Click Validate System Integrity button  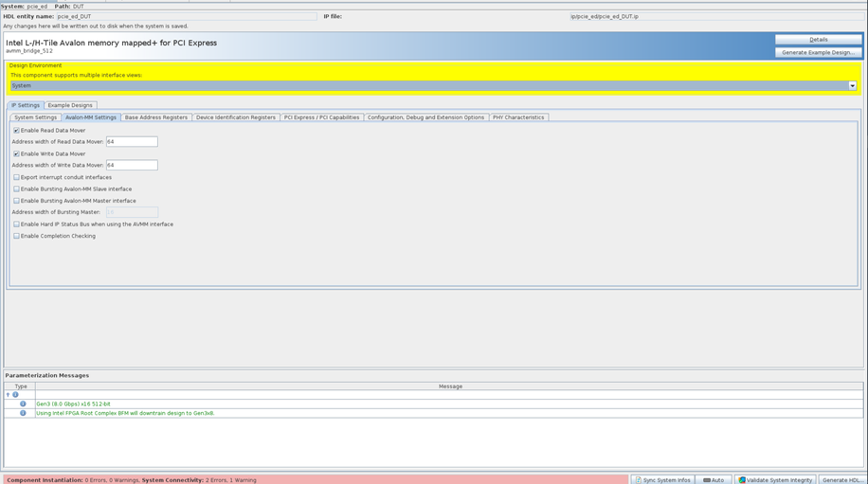(775, 479)
